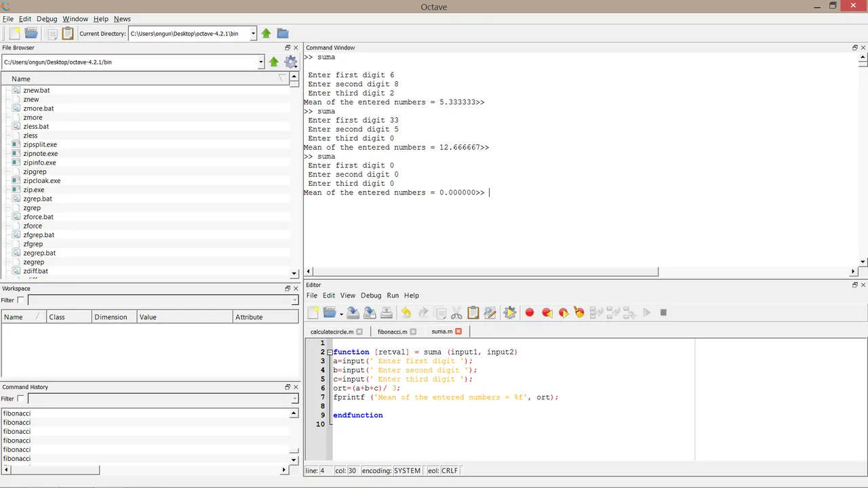Cut selection with scissors icon
Image resolution: width=868 pixels, height=488 pixels.
click(x=456, y=312)
